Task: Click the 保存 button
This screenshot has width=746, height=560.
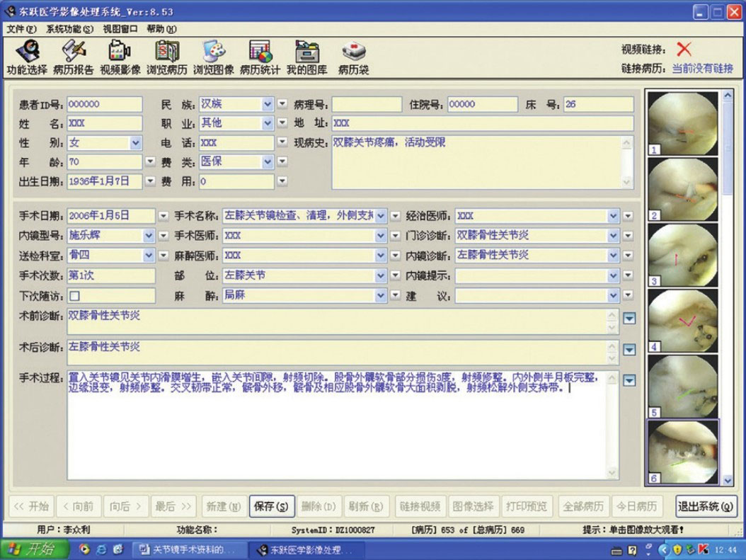Action: [x=272, y=506]
